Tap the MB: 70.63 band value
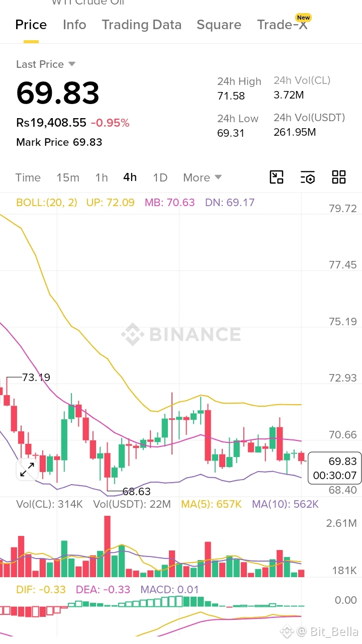 pos(169,203)
